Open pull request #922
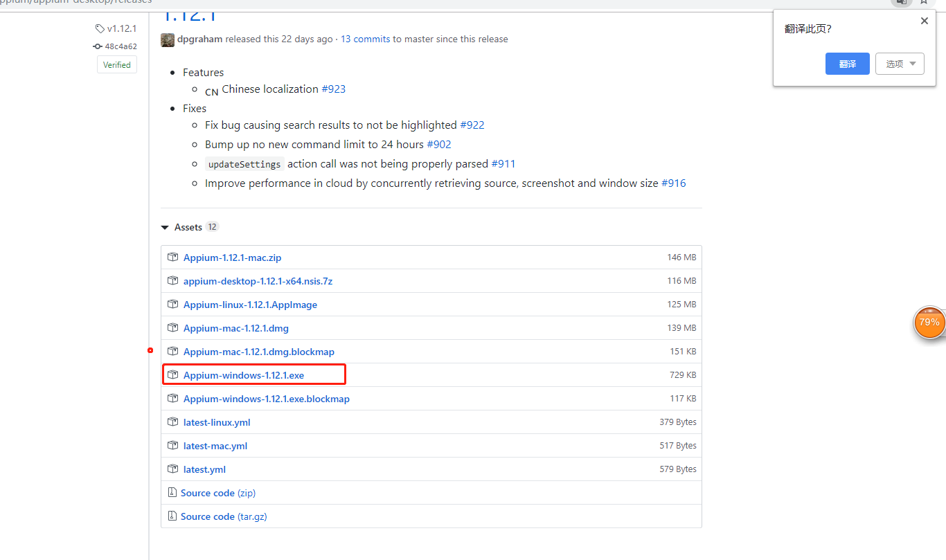The image size is (946, 560). click(472, 125)
